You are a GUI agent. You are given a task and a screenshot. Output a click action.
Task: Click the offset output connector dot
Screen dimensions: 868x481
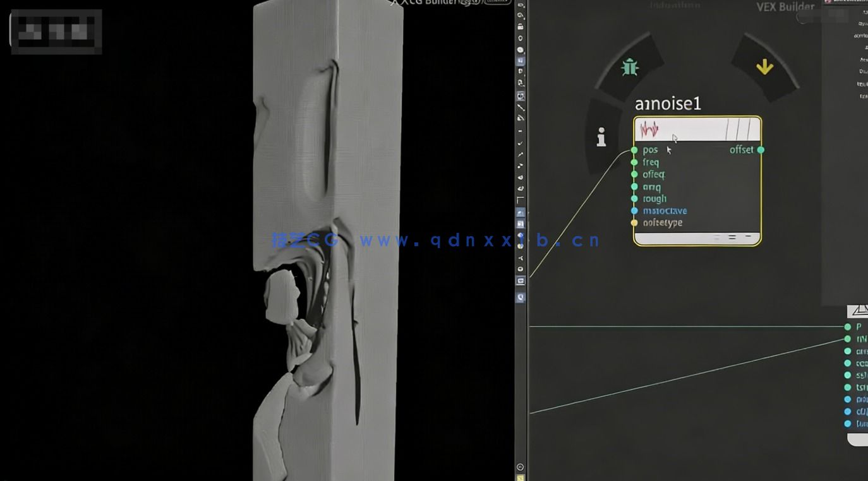(761, 150)
